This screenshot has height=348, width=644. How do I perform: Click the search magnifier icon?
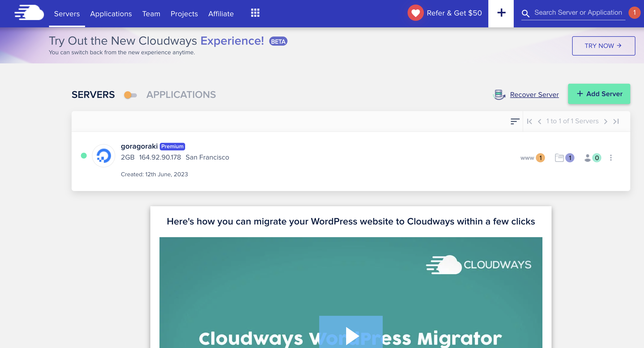tap(525, 13)
